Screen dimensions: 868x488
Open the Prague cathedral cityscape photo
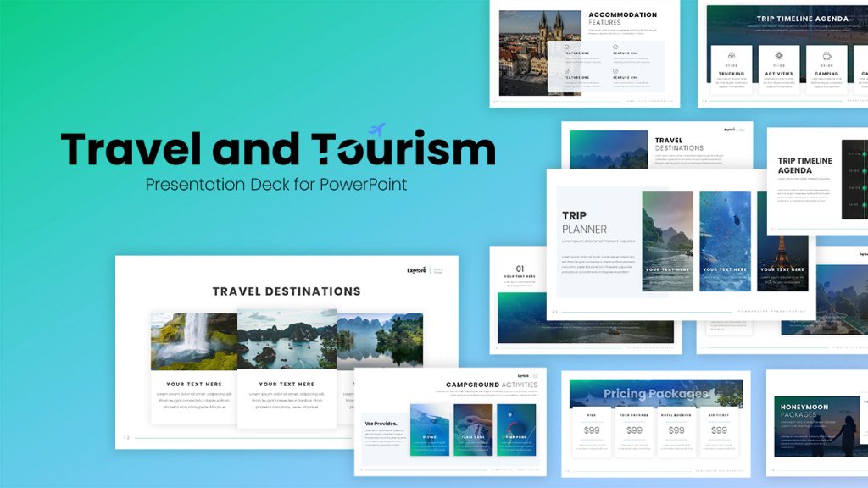540,53
